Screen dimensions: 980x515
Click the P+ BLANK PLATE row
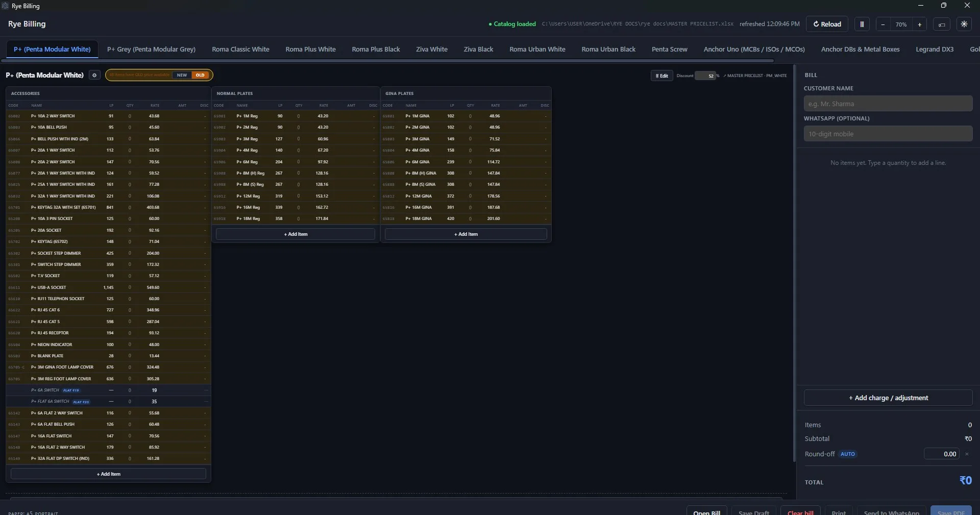(108, 356)
